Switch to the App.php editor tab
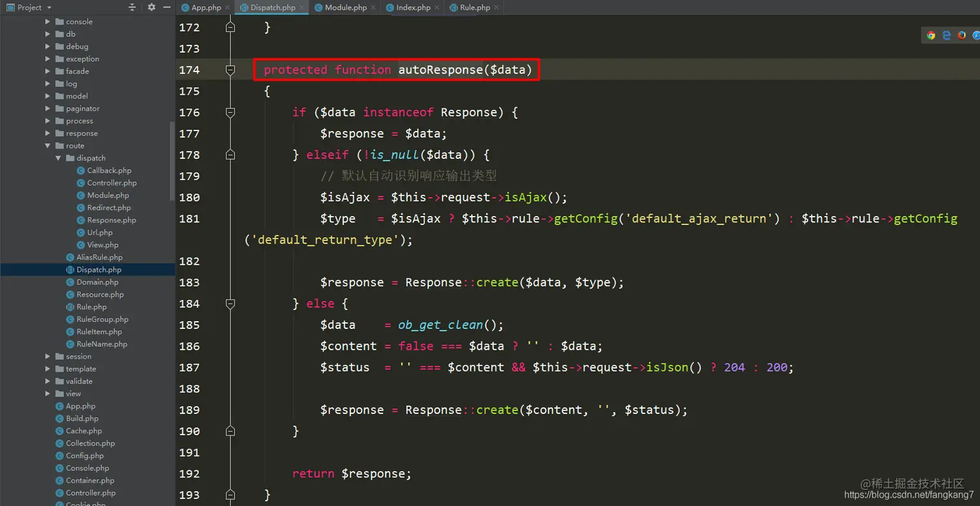 coord(206,8)
